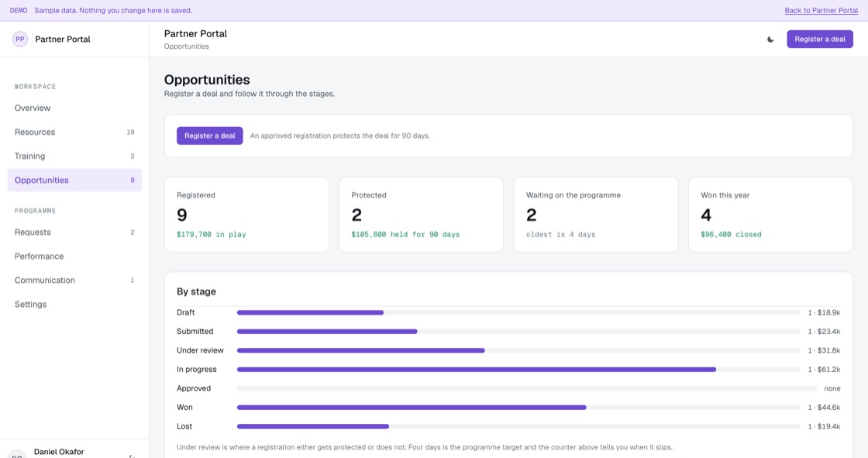
Task: Click the "1 · $61.2k" In progress value
Action: pos(824,370)
